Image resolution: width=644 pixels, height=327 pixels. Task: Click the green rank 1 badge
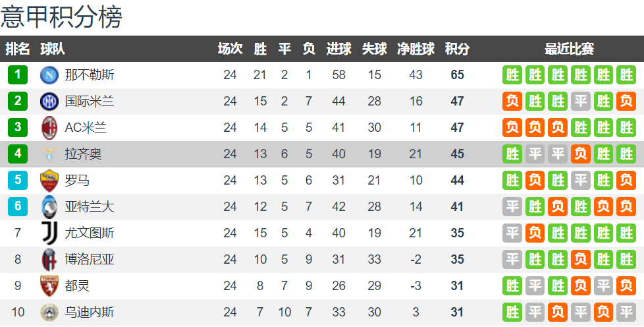point(18,75)
